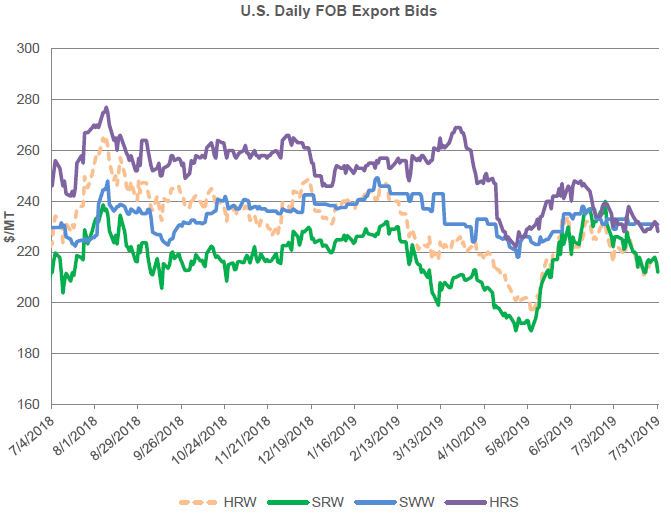This screenshot has height=520, width=671.
Task: Click the $/MT y-axis title
Action: pos(11,226)
